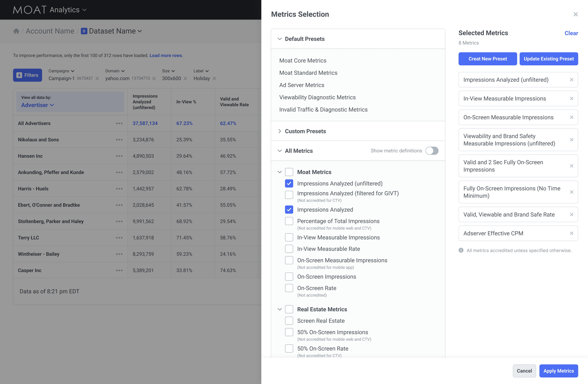The width and height of the screenshot is (588, 384).
Task: Click the Load more rows link
Action: [166, 55]
